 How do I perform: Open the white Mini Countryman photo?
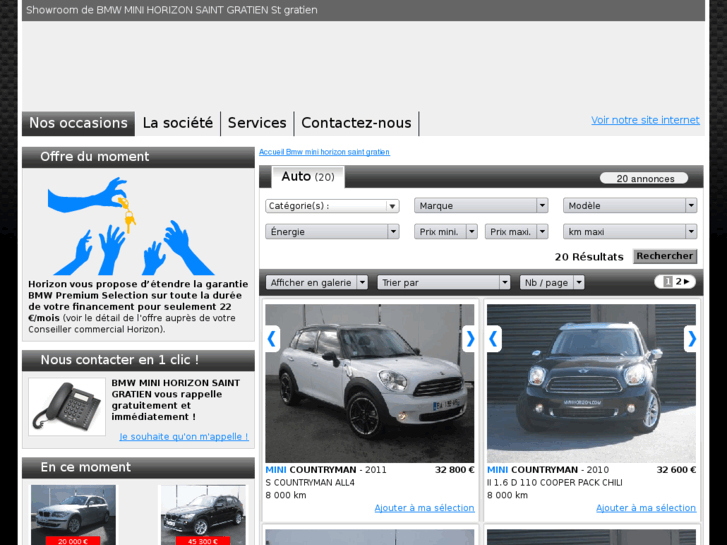point(370,383)
